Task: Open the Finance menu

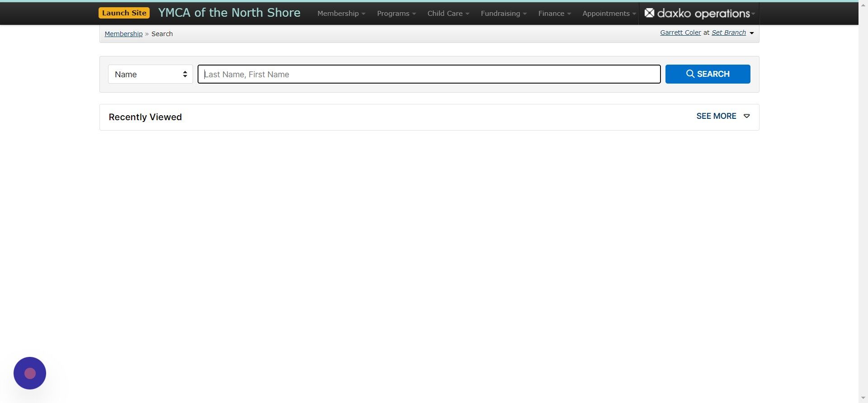Action: click(x=555, y=14)
